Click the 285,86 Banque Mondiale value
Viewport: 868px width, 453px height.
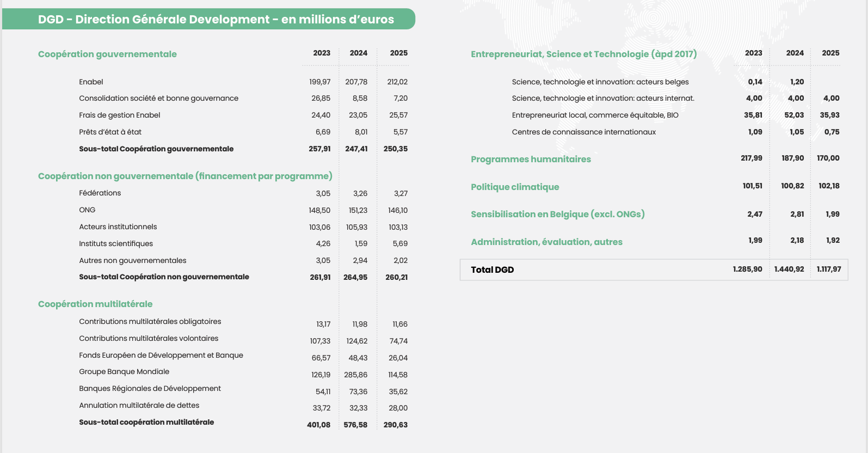coord(356,375)
